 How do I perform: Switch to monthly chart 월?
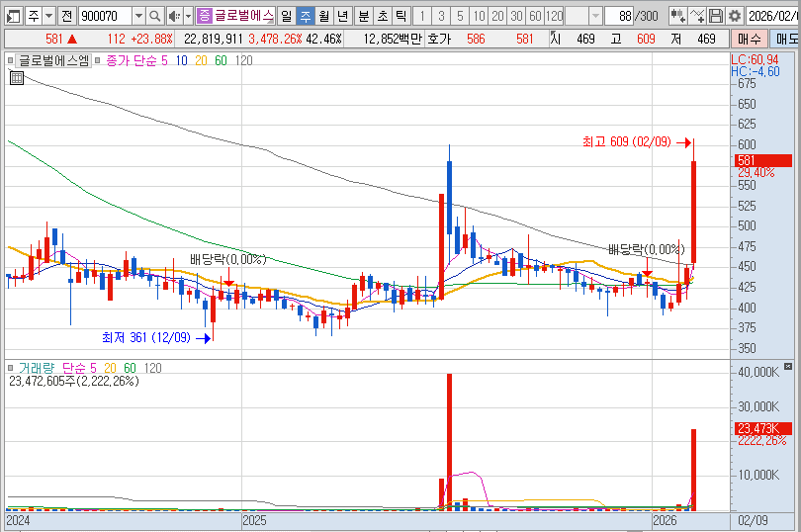pos(324,17)
